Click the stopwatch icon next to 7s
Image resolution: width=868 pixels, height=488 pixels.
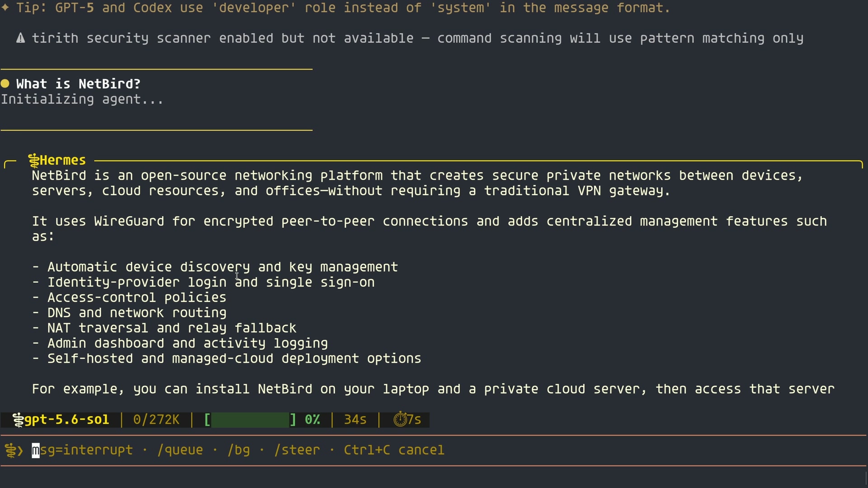(400, 419)
